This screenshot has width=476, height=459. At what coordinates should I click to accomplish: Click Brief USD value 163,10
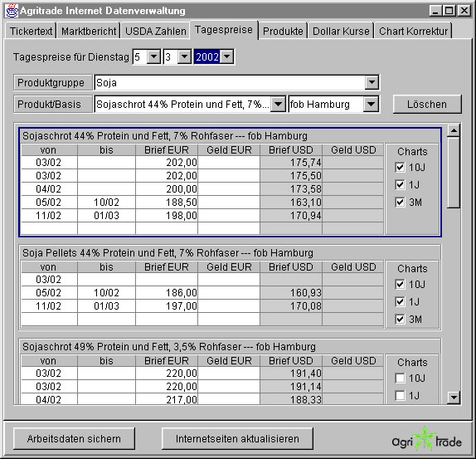pos(291,203)
